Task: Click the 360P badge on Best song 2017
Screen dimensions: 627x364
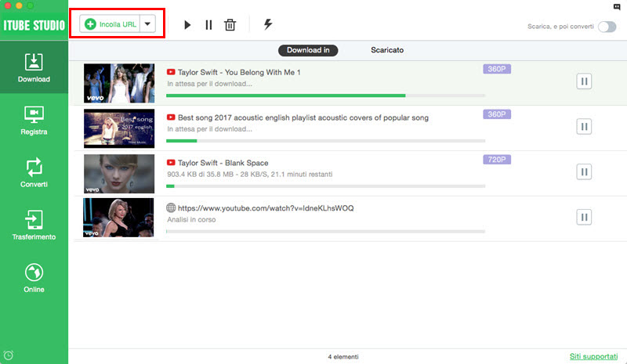Action: (497, 114)
